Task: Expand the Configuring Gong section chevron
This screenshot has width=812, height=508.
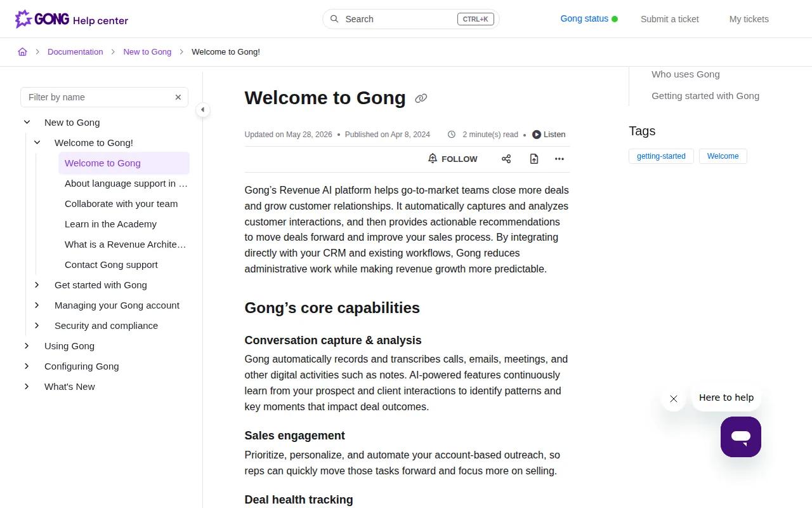Action: tap(27, 366)
